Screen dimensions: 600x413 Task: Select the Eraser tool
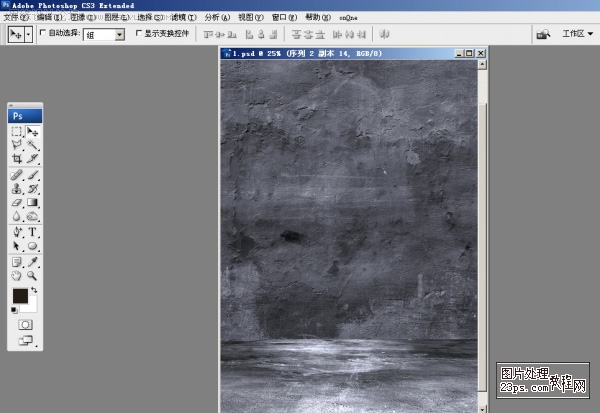pyautogui.click(x=16, y=202)
